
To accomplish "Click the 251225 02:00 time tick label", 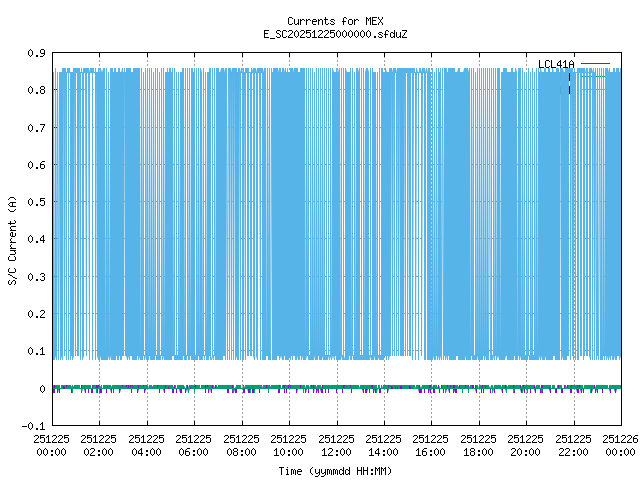I will click(x=99, y=445).
